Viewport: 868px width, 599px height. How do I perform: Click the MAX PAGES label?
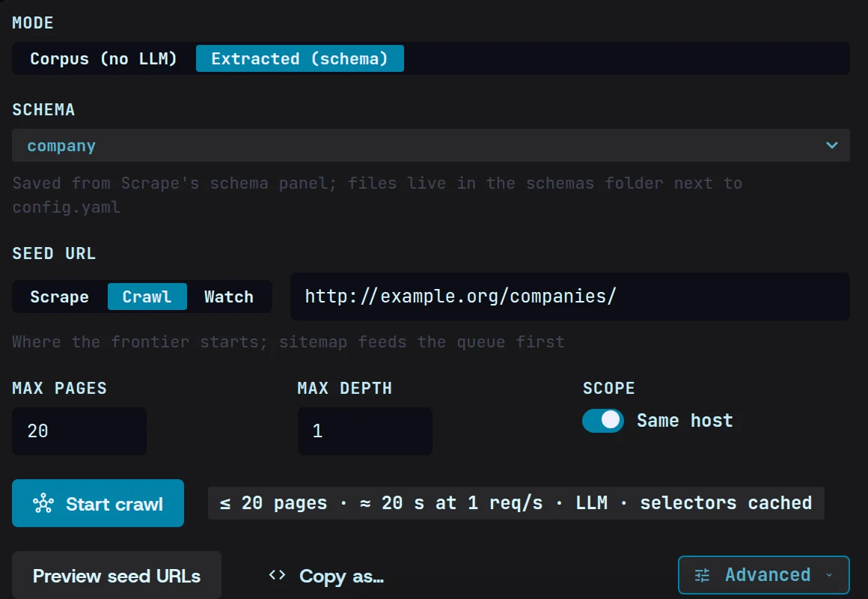[x=60, y=388]
